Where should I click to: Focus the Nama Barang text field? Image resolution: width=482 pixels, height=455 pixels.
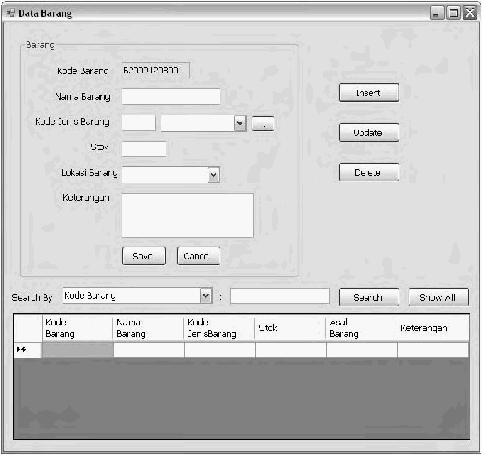[x=171, y=96]
